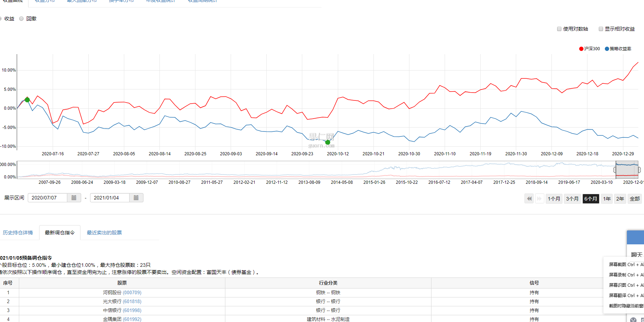Set range to 2年

[620, 199]
